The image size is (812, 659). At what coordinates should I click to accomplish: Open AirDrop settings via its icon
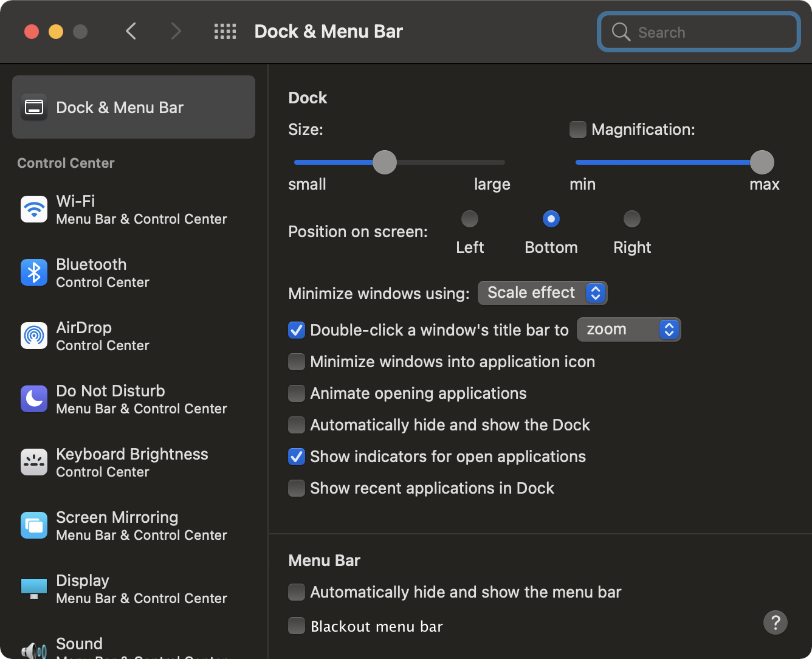[34, 336]
